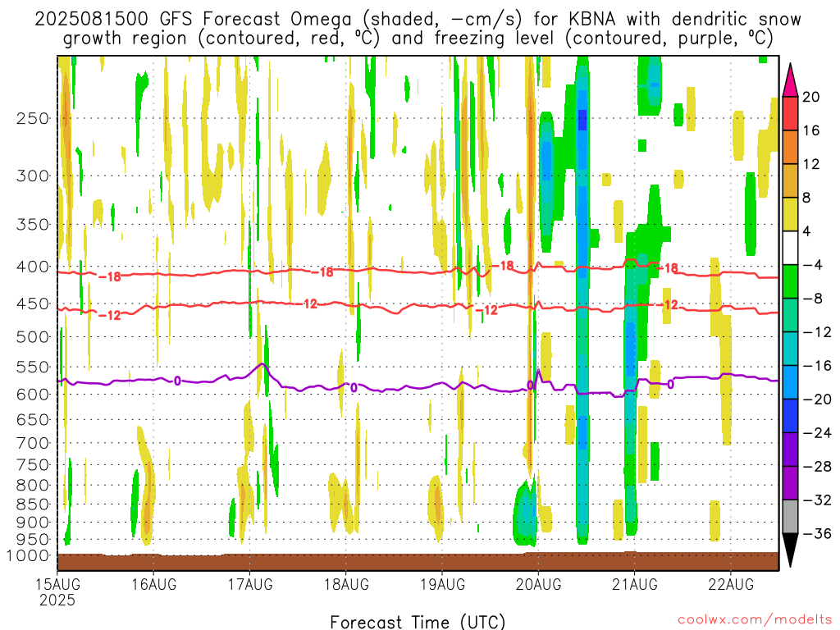Click the -28 colorbar tick label

[x=817, y=467]
